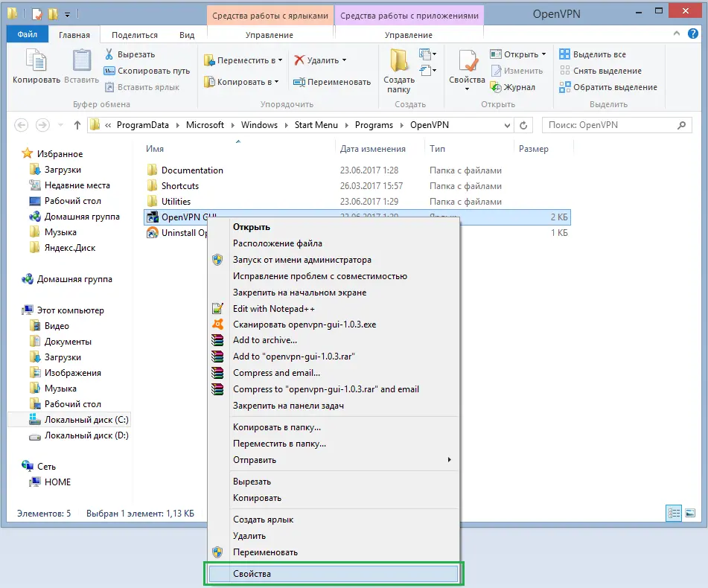Click the properties icon in quick access toolbar
Screen dimensions: 708x588
pos(37,14)
